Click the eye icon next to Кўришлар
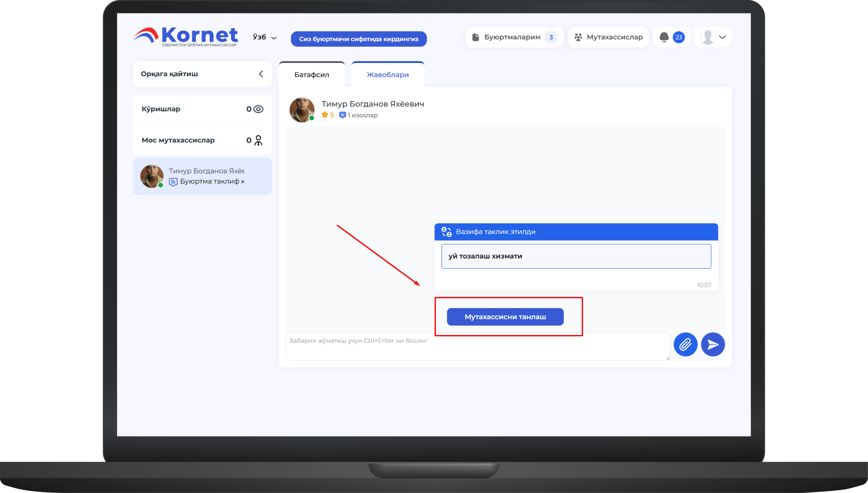 click(x=258, y=109)
